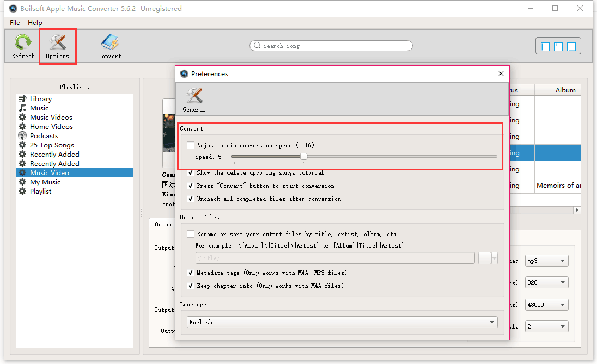
Task: Click the song list scrollbar right arrow
Action: click(x=577, y=210)
